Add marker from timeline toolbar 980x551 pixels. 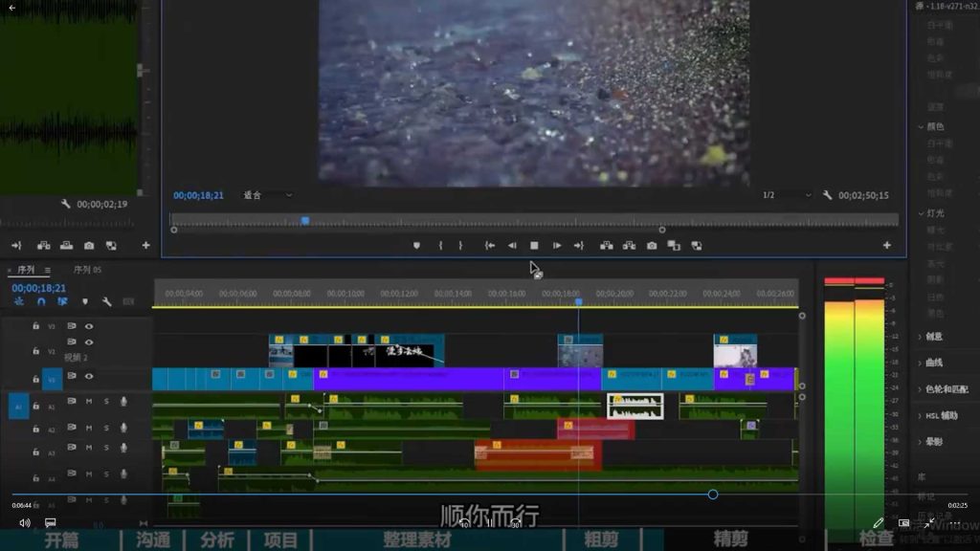click(x=85, y=301)
